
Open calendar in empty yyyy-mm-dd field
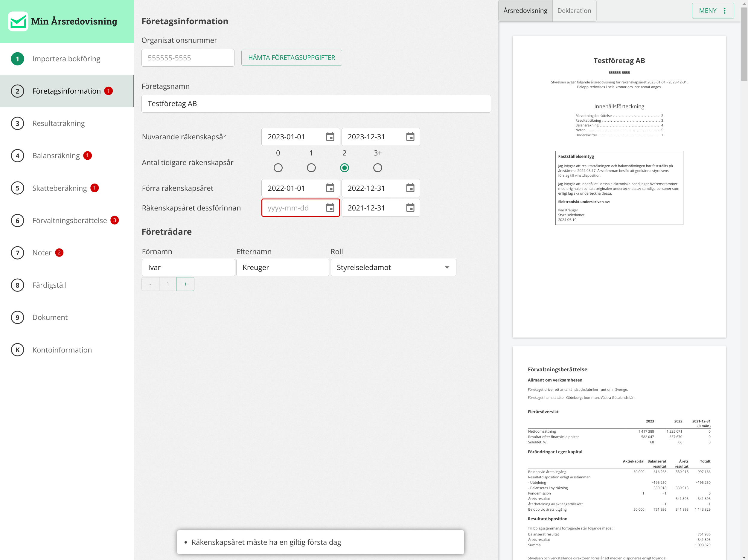(x=330, y=208)
